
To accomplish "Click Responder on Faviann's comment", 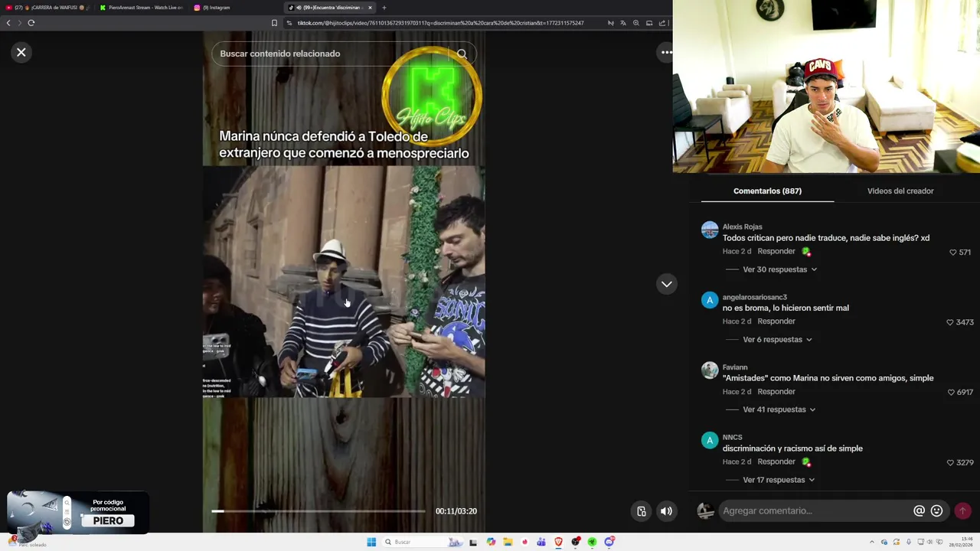I will tap(776, 391).
